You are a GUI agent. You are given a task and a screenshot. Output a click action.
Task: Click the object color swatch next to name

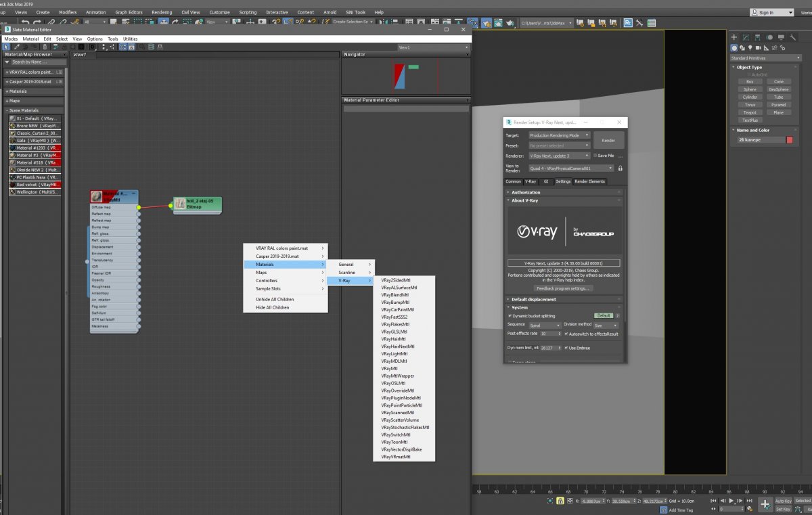789,140
